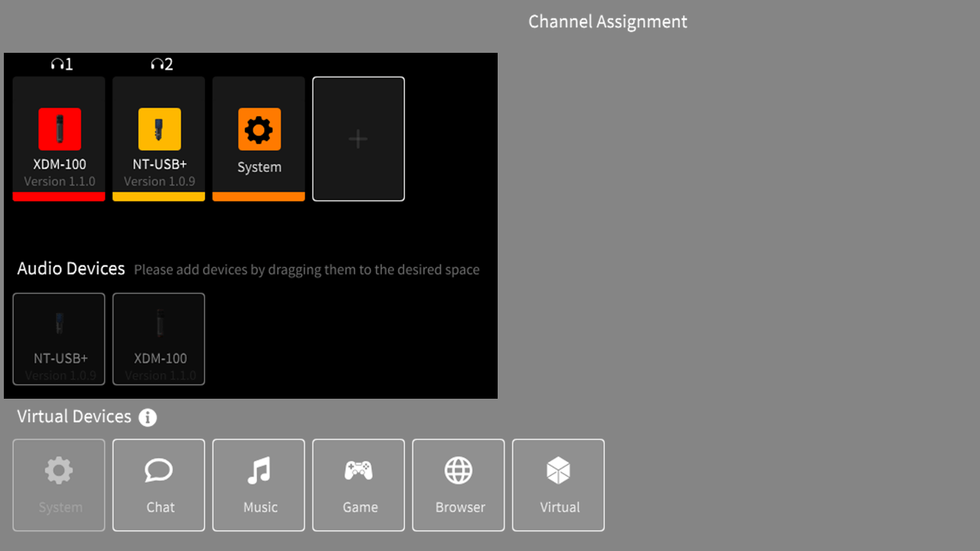The width and height of the screenshot is (980, 551).
Task: Click the red XDM-100 microphone icon
Action: coord(60,129)
